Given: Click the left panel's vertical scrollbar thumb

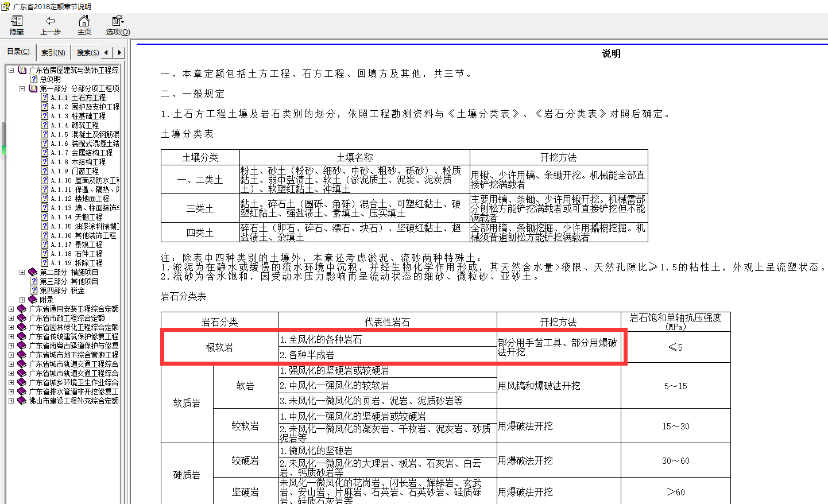Looking at the screenshot, I should click(x=3, y=139).
